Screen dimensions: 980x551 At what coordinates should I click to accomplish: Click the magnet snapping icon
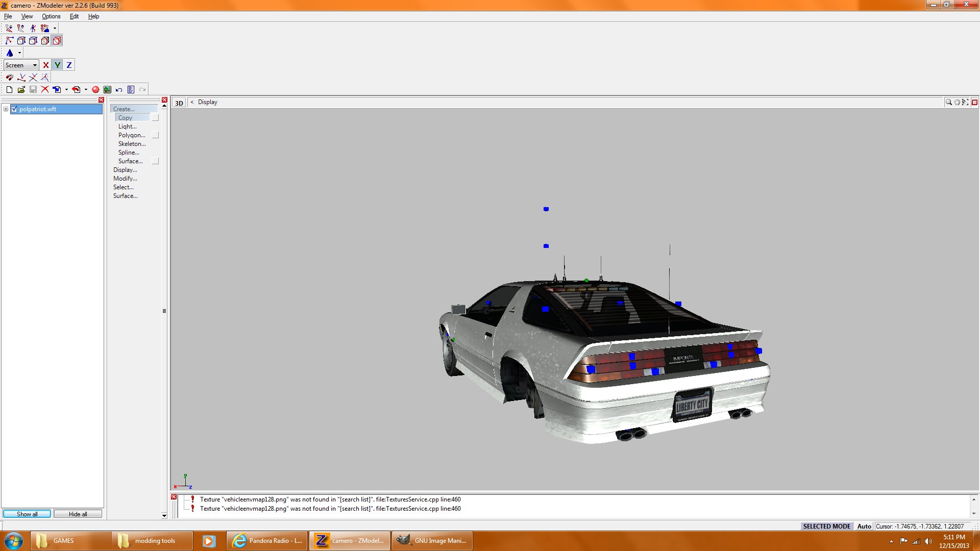pos(10,77)
